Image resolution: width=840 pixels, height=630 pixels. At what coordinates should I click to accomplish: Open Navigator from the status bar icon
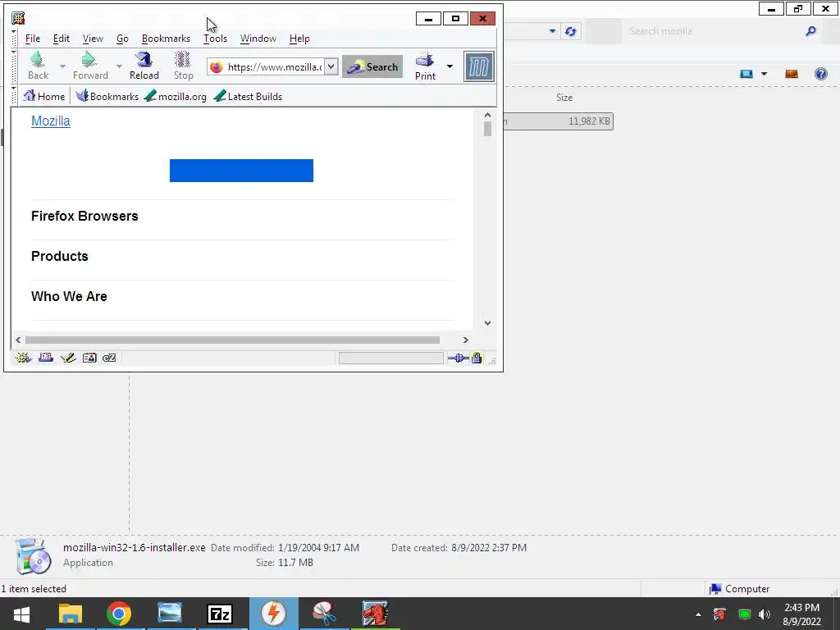(23, 358)
